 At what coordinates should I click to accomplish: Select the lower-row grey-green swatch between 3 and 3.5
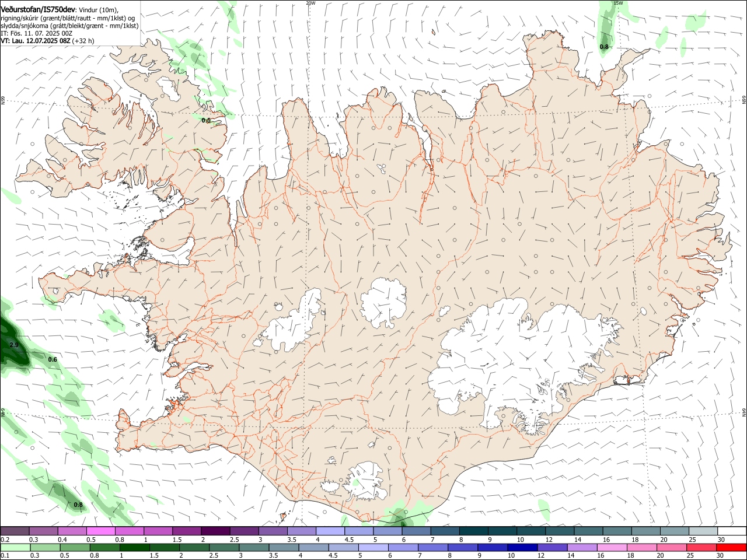[253, 547]
